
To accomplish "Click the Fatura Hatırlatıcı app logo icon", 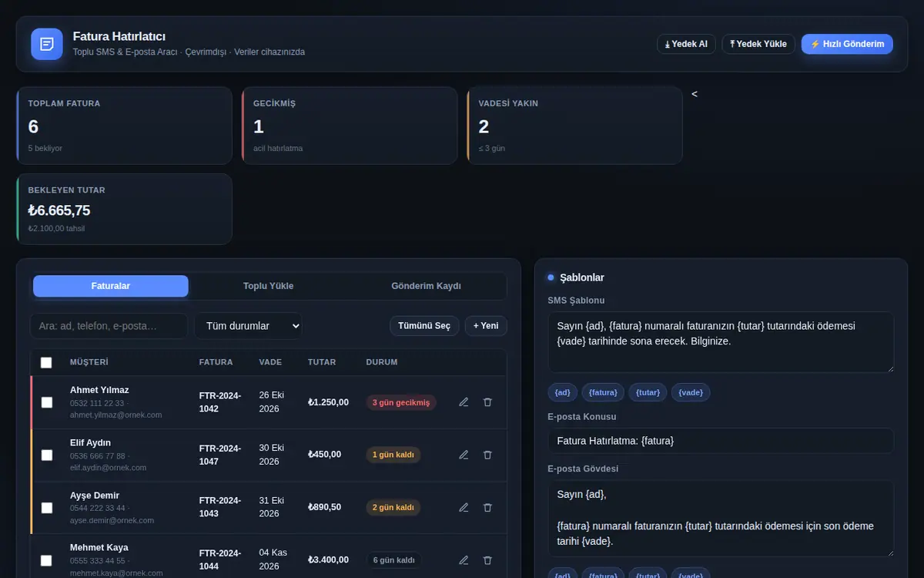I will click(47, 44).
